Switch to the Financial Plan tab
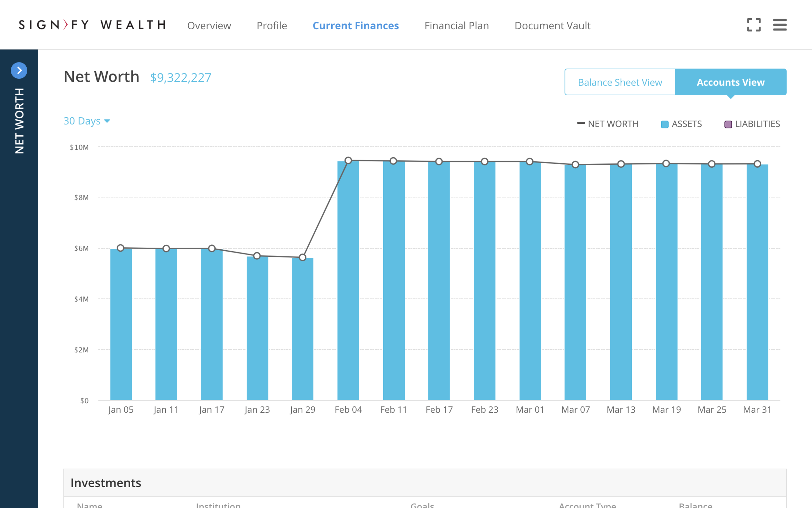This screenshot has height=508, width=812. point(457,26)
